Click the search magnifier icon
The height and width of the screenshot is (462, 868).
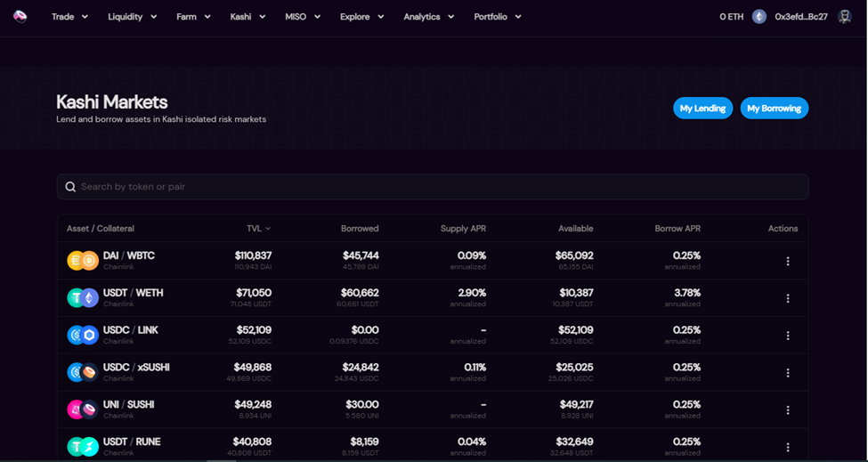pyautogui.click(x=70, y=187)
